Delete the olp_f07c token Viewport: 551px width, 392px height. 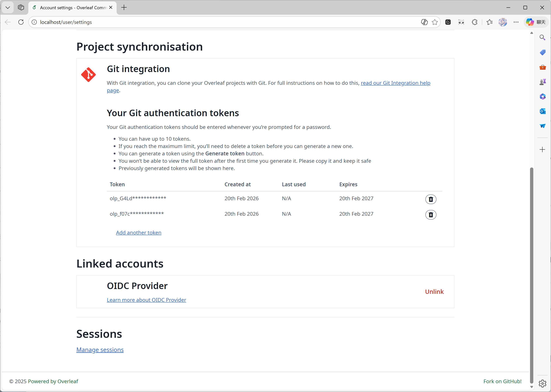pos(431,215)
